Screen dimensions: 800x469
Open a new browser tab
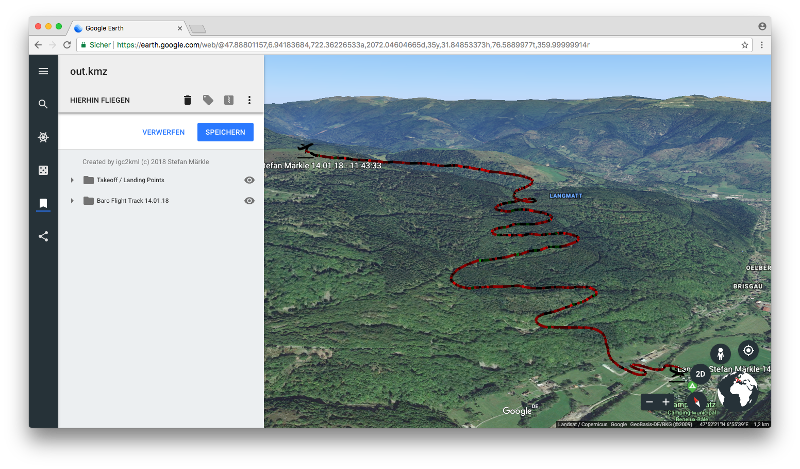point(197,29)
